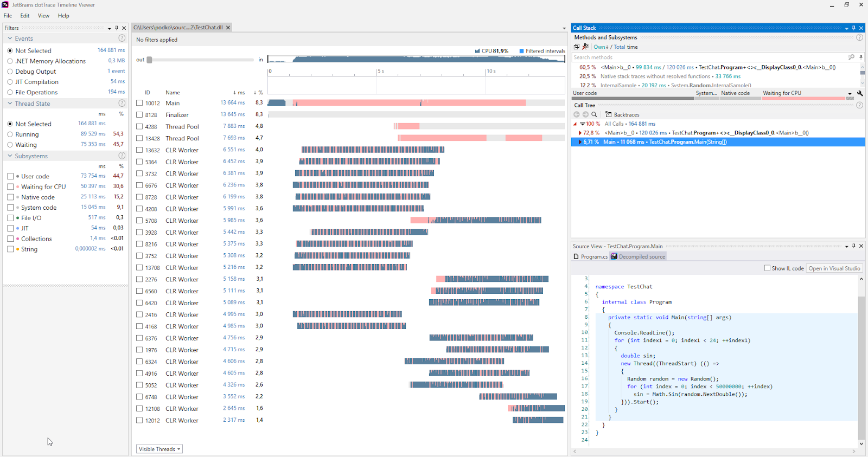Screen dimensions: 868x457
Task: Check the File I/O subsystem checkbox
Action: pyautogui.click(x=10, y=218)
